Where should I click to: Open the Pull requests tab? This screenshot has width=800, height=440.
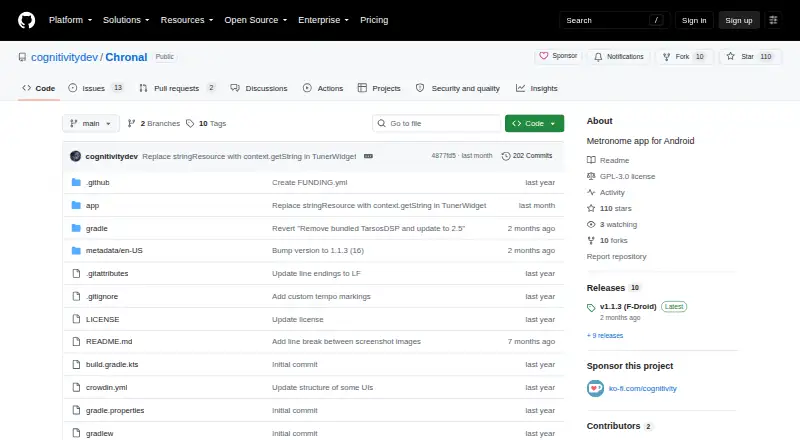tap(177, 88)
